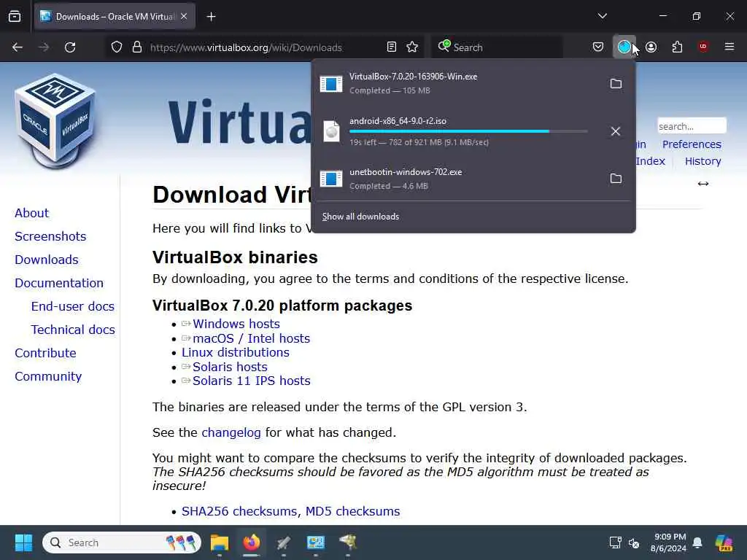Open the Community sidebar link
The width and height of the screenshot is (747, 560).
click(48, 376)
